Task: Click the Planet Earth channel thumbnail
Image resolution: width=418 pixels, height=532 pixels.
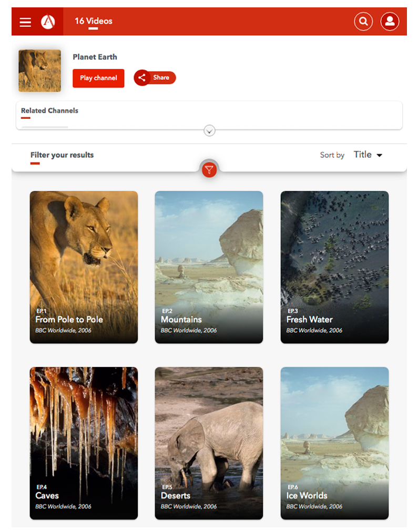Action: point(39,70)
